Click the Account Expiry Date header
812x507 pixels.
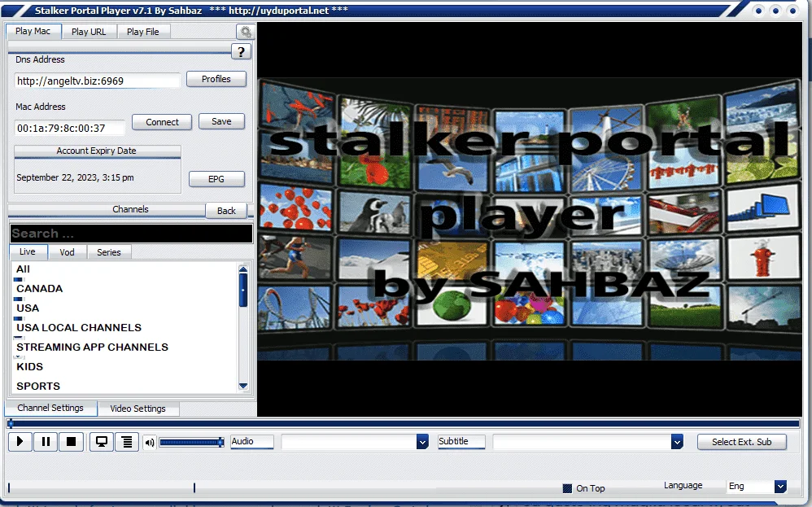(97, 151)
